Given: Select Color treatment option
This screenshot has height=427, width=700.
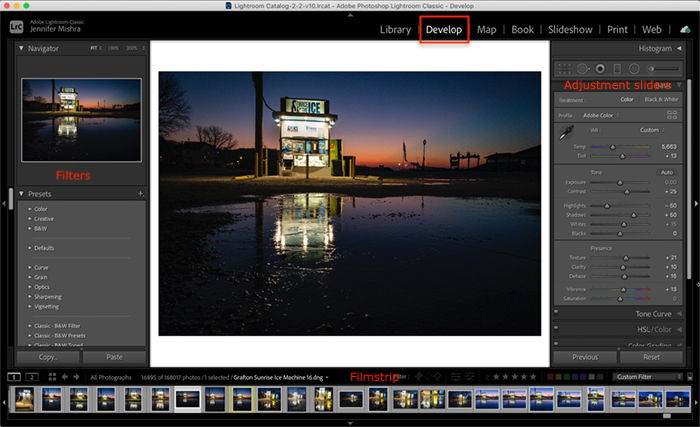Looking at the screenshot, I should point(627,99).
